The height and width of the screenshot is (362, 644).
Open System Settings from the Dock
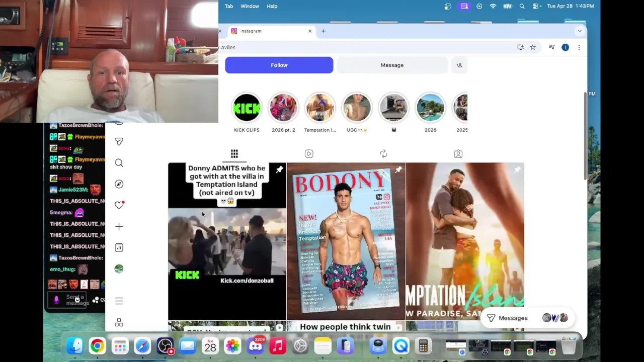pos(300,346)
